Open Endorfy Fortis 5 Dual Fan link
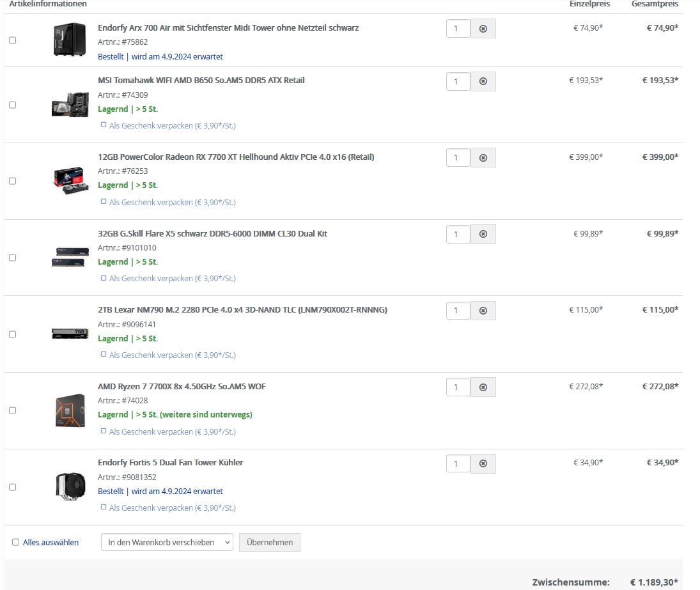 click(x=171, y=462)
